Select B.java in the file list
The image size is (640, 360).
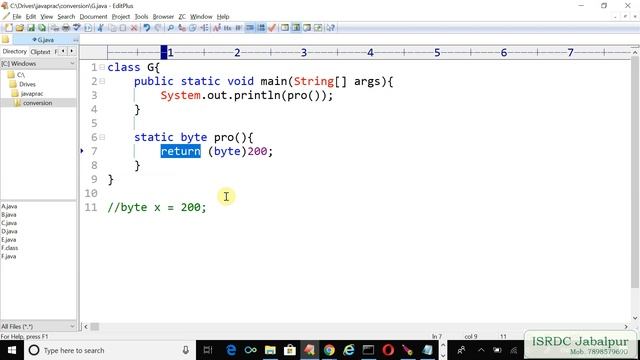click(9, 215)
